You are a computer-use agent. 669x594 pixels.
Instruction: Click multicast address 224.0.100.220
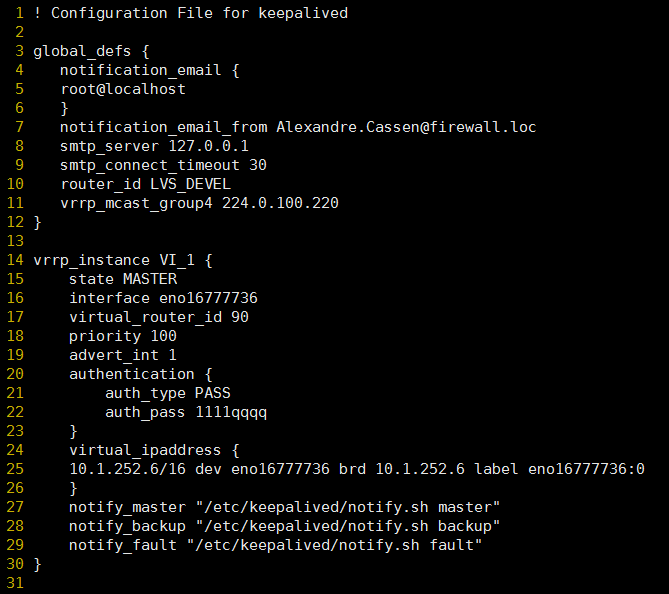pyautogui.click(x=280, y=203)
